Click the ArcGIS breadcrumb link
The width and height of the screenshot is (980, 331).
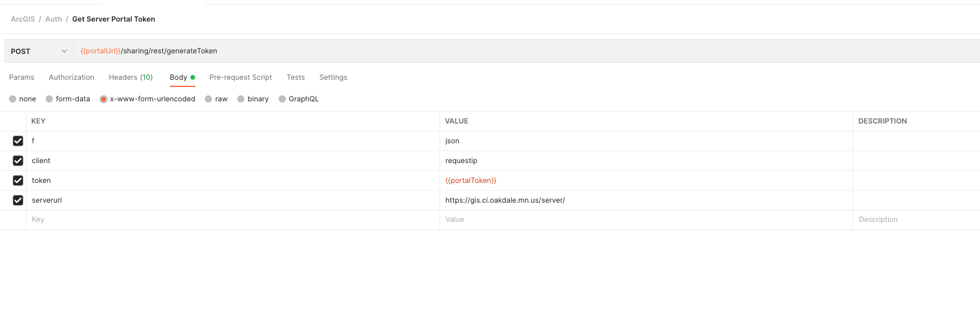(23, 19)
